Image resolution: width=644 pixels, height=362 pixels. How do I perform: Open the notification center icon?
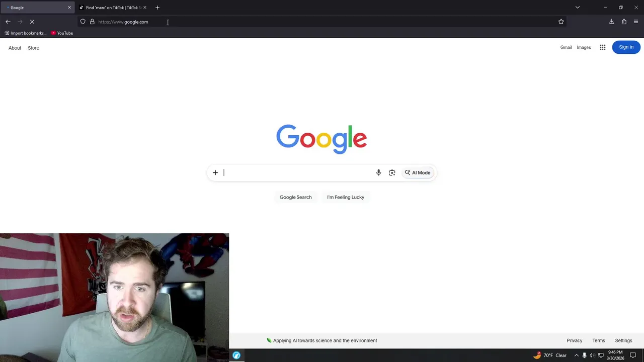(633, 355)
